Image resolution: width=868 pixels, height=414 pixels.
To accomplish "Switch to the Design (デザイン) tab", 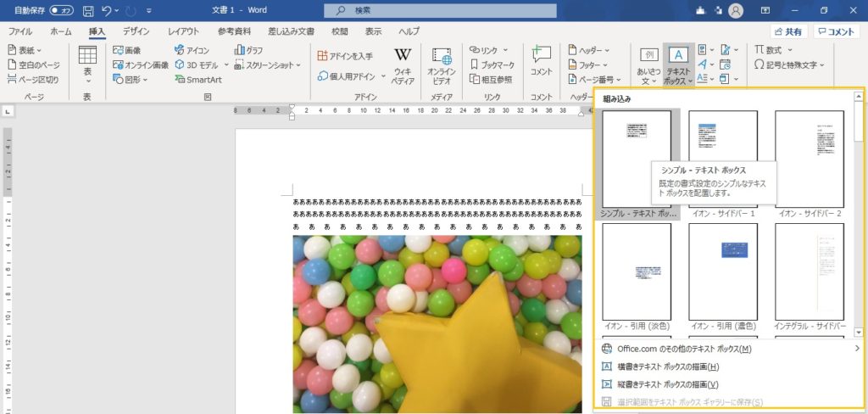I will pos(136,31).
